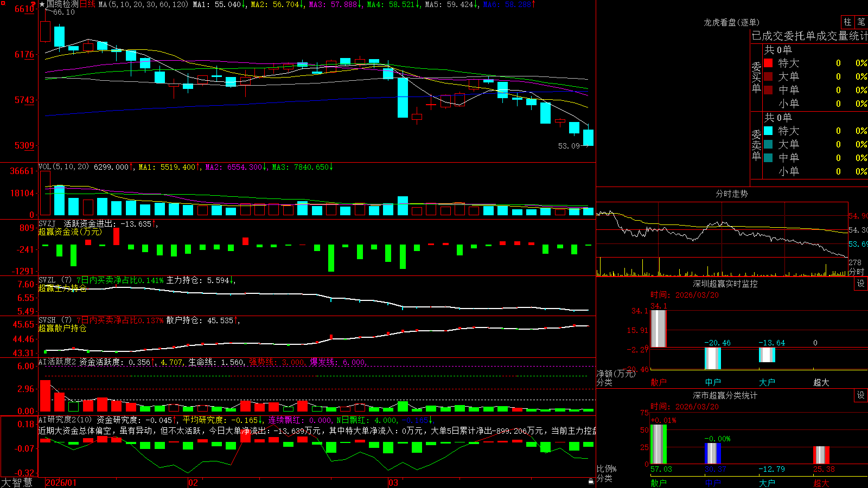Click the 时间: 2026/03/20 in 深圳超赢实时监控

coord(685,295)
